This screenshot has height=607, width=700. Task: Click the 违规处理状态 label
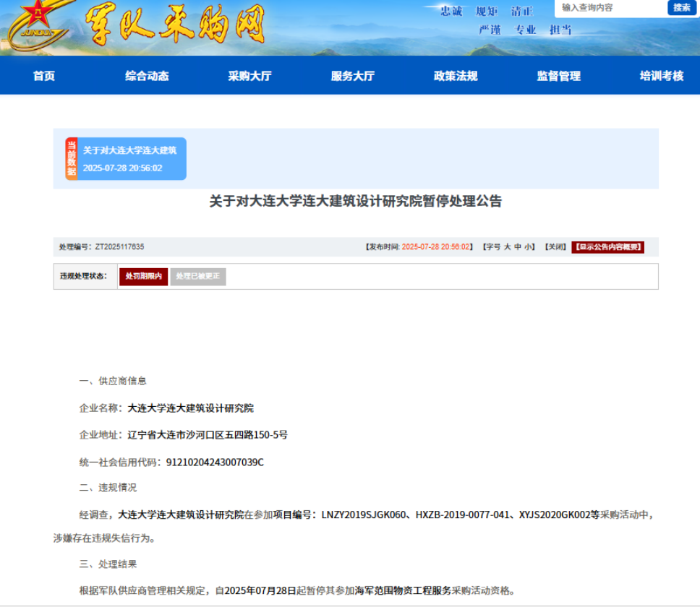(x=83, y=276)
